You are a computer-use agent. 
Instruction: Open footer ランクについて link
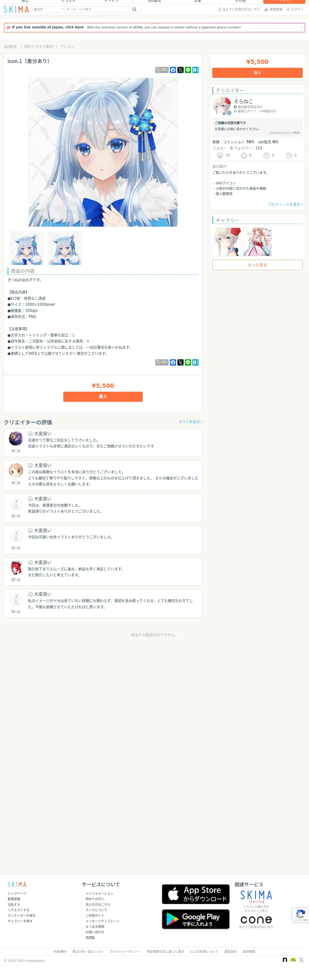point(97,910)
